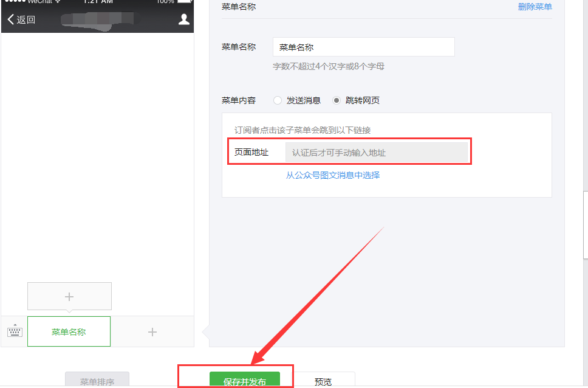
Task: Select 发送消息 radio option
Action: tap(278, 100)
